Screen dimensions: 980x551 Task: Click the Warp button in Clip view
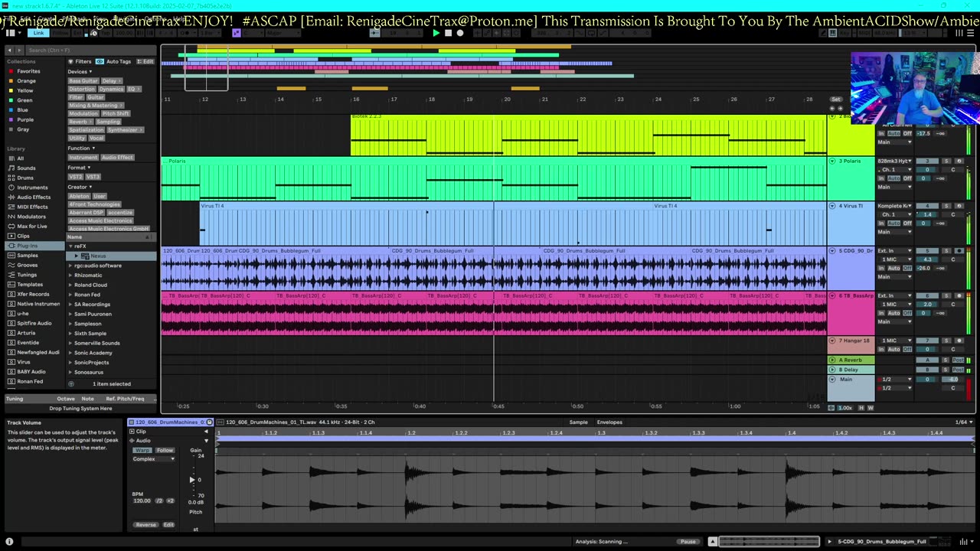[x=143, y=450]
